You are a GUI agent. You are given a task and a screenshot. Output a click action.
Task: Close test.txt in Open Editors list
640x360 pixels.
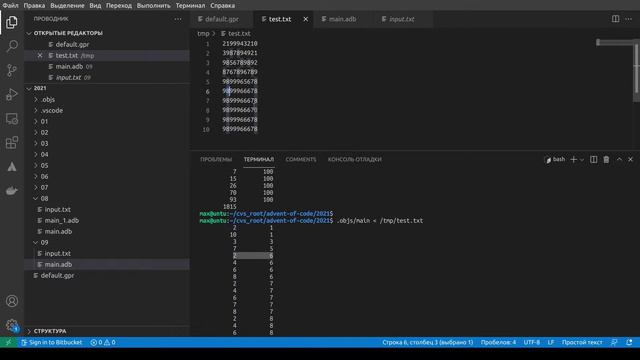[x=40, y=56]
